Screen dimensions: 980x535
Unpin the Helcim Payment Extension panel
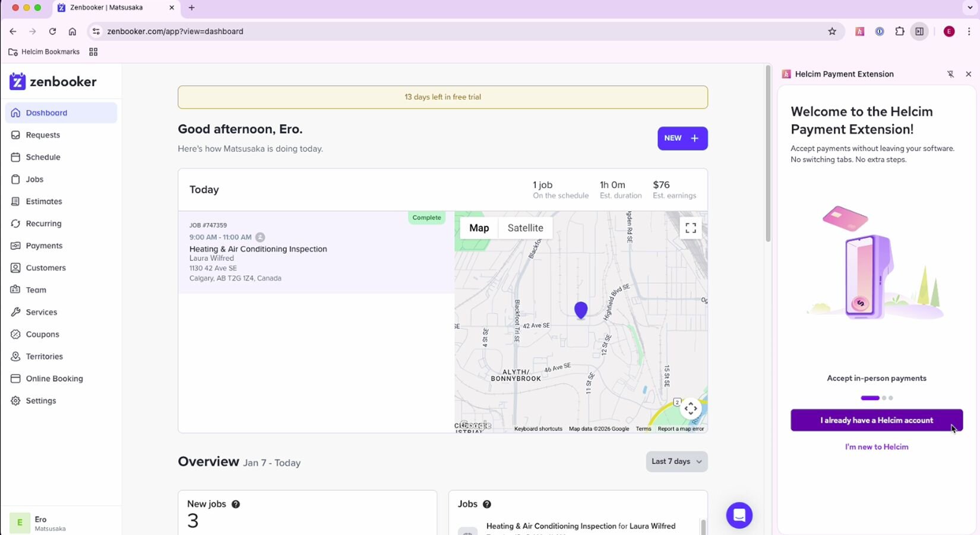click(x=950, y=74)
